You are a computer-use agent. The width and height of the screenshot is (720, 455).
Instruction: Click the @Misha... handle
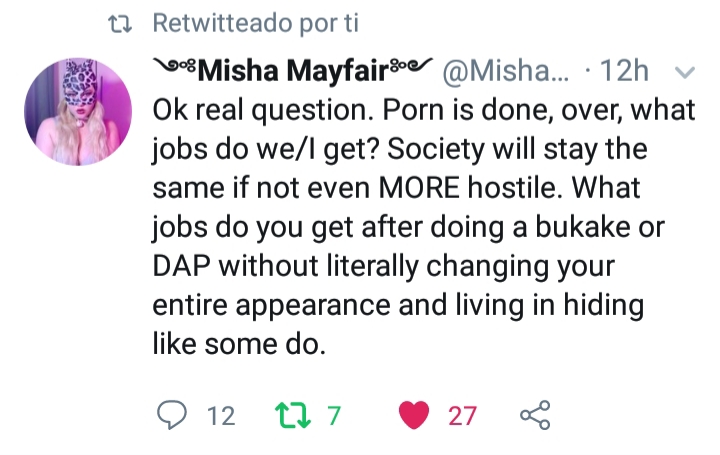click(505, 72)
